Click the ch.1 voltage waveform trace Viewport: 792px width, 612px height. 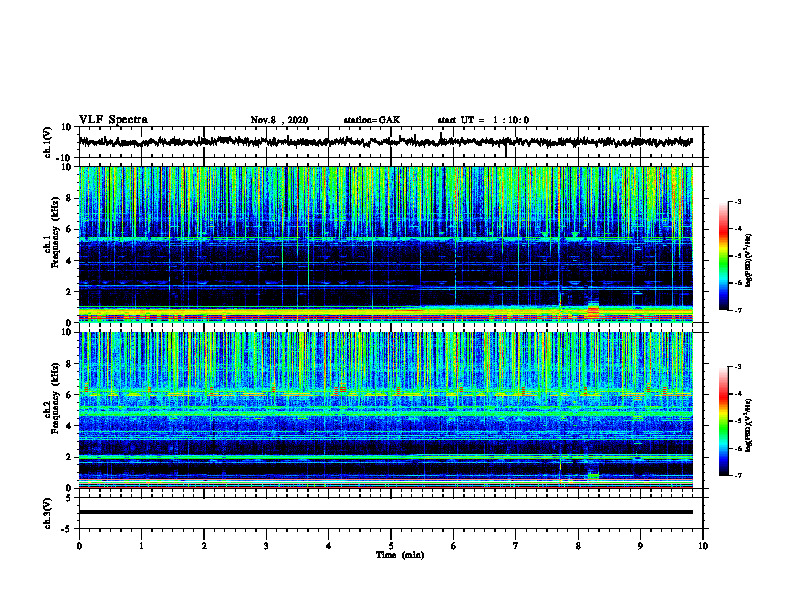tap(385, 142)
